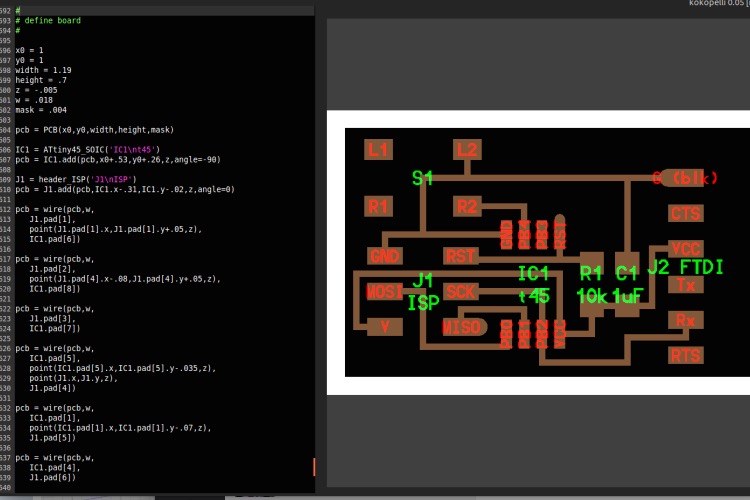Click the Tx pad of the FTDI header
The image size is (750, 500).
tap(685, 285)
